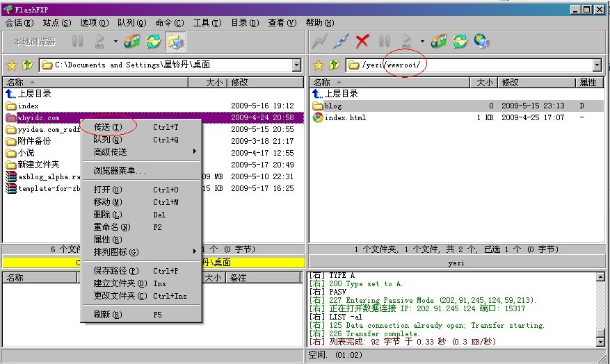
Task: Sort local list by 名称 column header
Action: (x=95, y=83)
